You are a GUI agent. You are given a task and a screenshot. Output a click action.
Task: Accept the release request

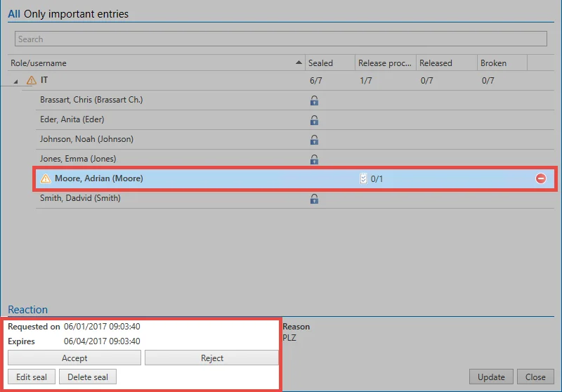coord(74,358)
